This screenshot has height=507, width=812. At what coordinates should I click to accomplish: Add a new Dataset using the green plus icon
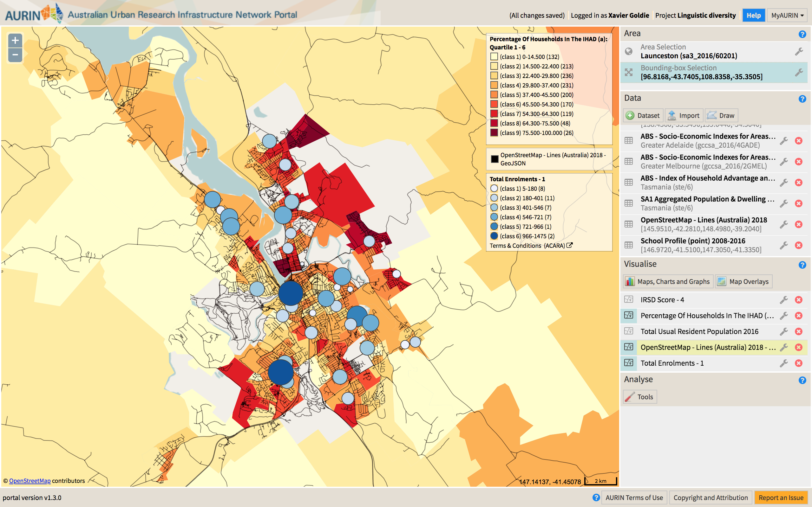[631, 115]
